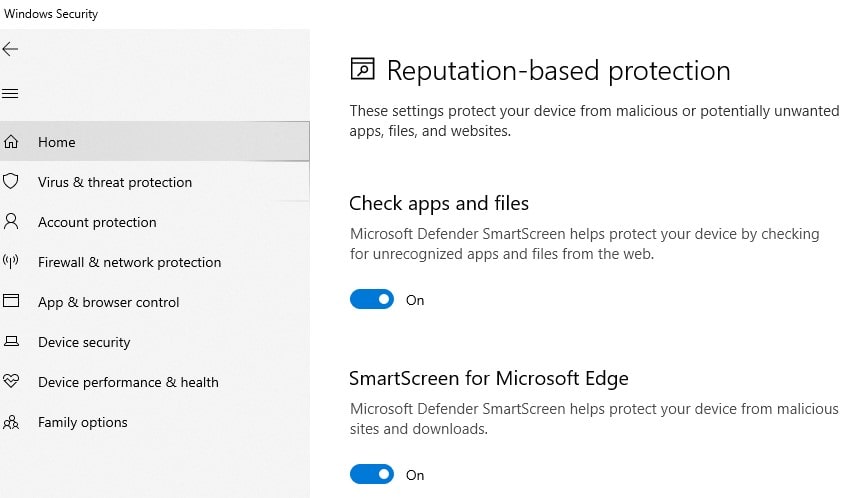This screenshot has width=862, height=498.
Task: Click the Firewall & network signal icon
Action: coord(11,262)
